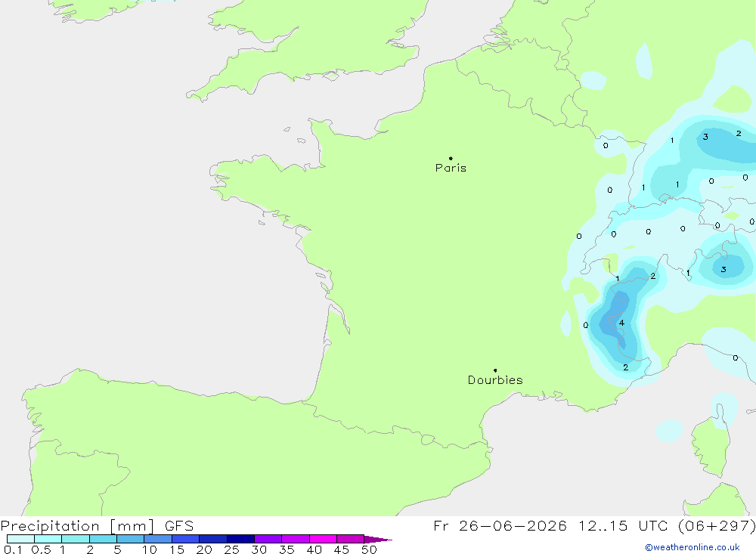Screen dimensions: 756x554
Task: Pick the legend swatch between 15 and 20
Action: [186, 539]
